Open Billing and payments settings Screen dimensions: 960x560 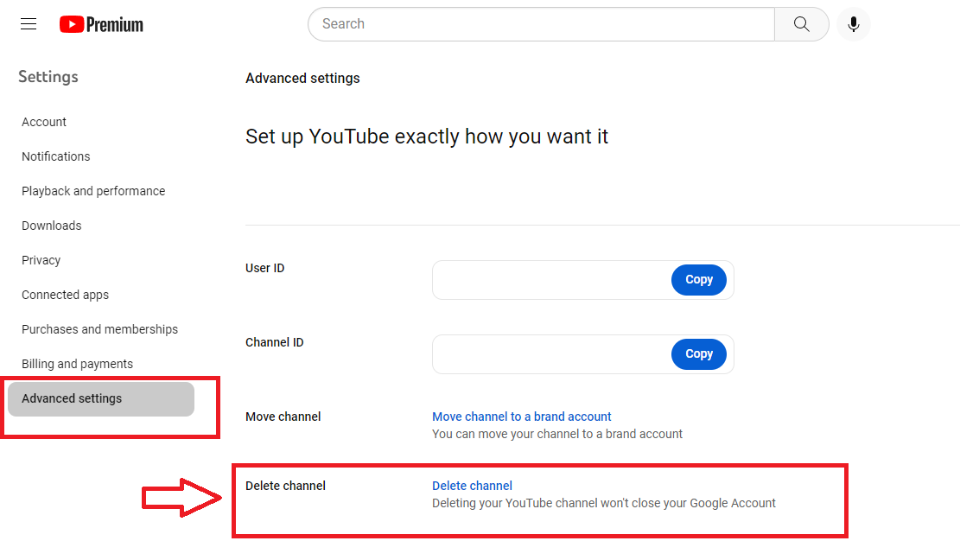[77, 363]
